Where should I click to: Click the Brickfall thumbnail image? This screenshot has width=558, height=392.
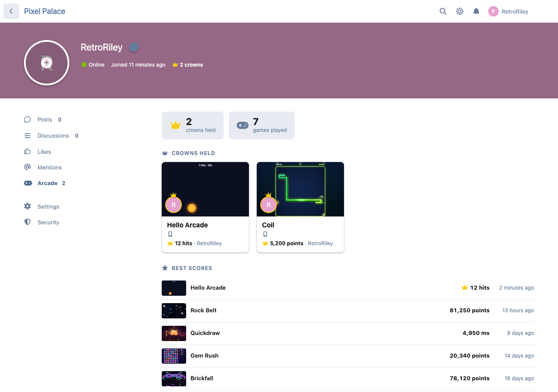174,378
